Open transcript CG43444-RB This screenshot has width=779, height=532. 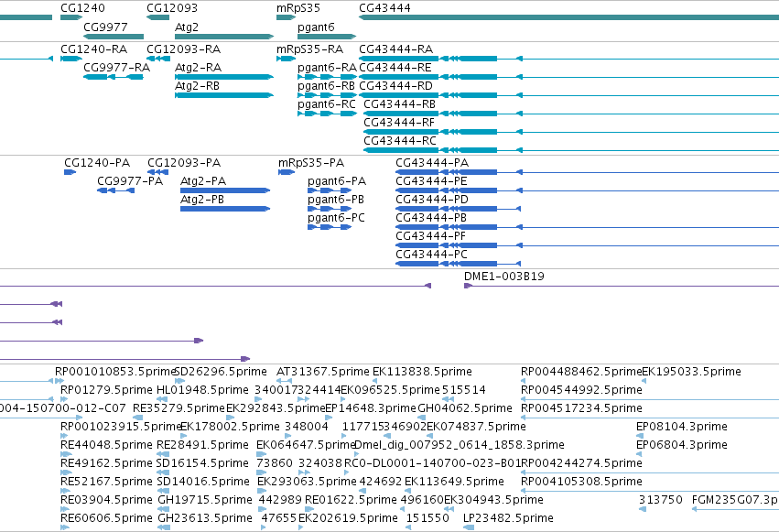point(399,104)
